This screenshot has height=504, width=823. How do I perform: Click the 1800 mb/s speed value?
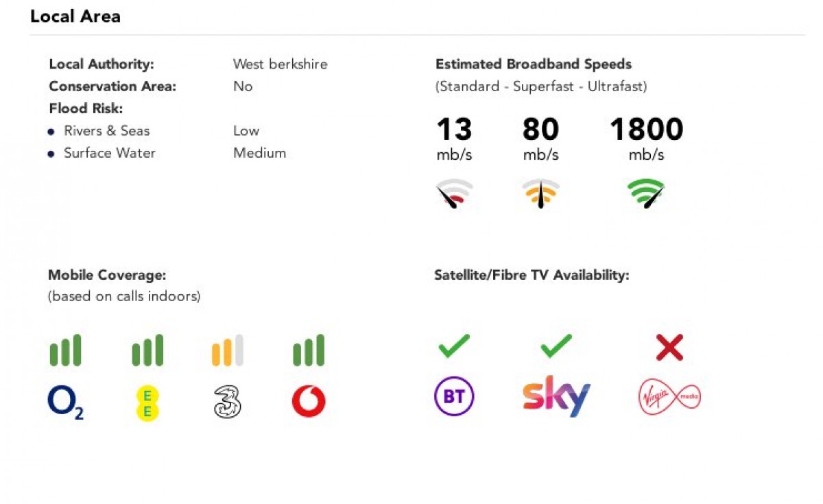pos(646,130)
